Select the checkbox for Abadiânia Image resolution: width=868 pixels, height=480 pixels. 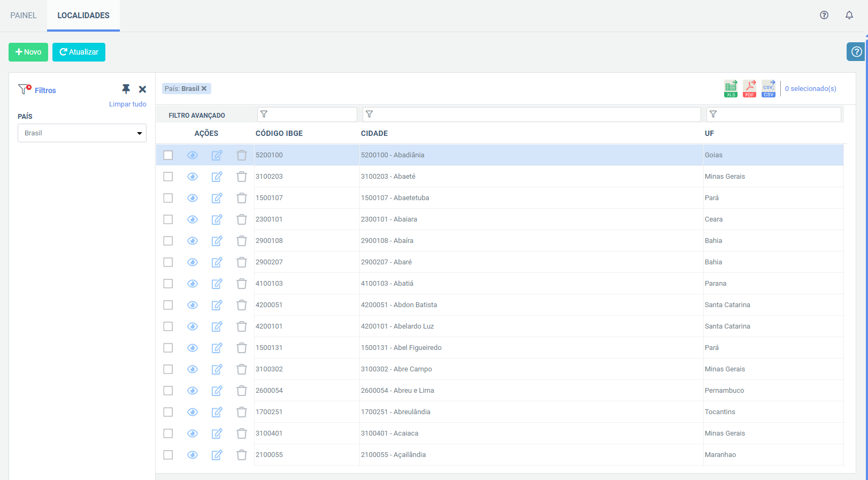point(168,155)
